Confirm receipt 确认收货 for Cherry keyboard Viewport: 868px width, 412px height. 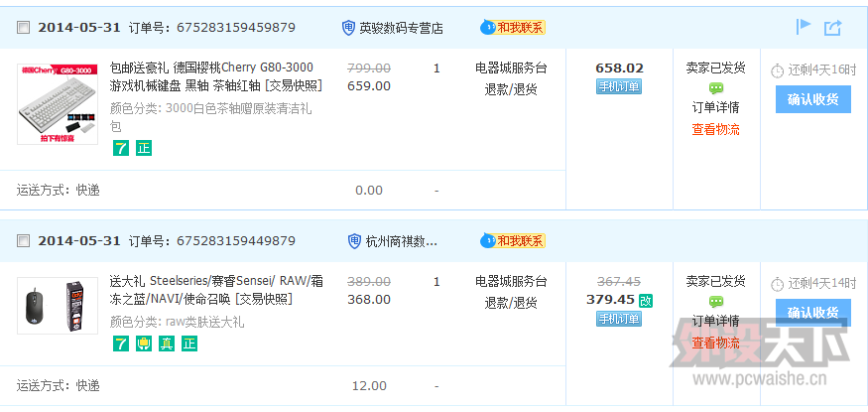(813, 99)
